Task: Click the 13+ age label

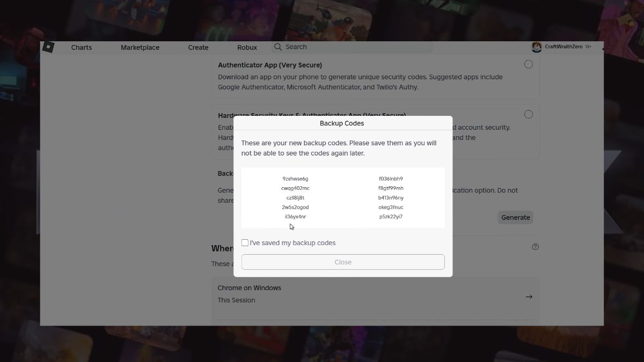Action: 588,47
